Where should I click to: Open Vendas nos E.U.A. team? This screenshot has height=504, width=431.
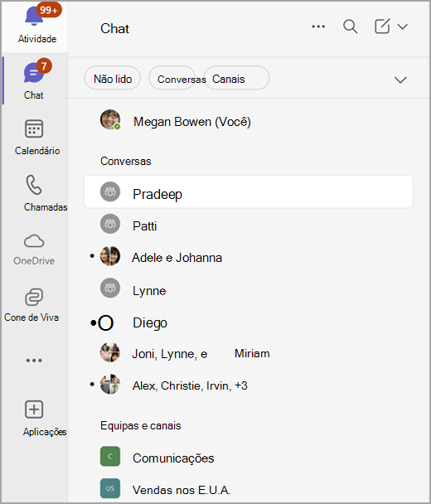click(x=248, y=489)
